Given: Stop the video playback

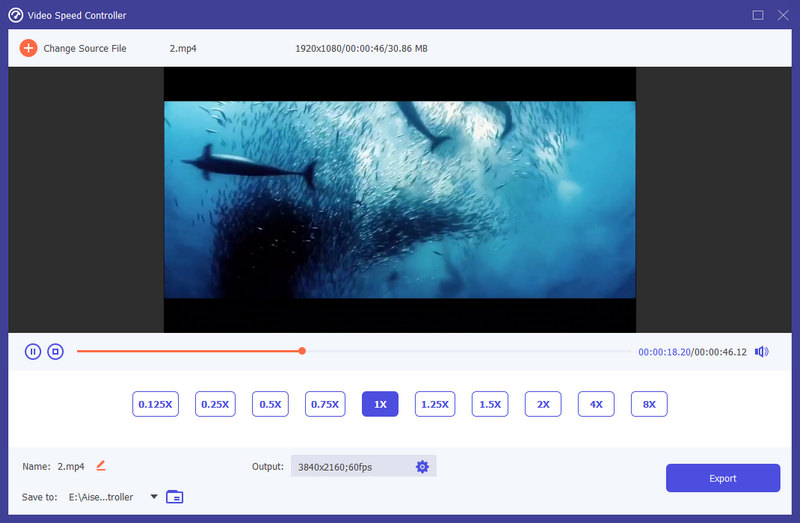Looking at the screenshot, I should tap(56, 351).
